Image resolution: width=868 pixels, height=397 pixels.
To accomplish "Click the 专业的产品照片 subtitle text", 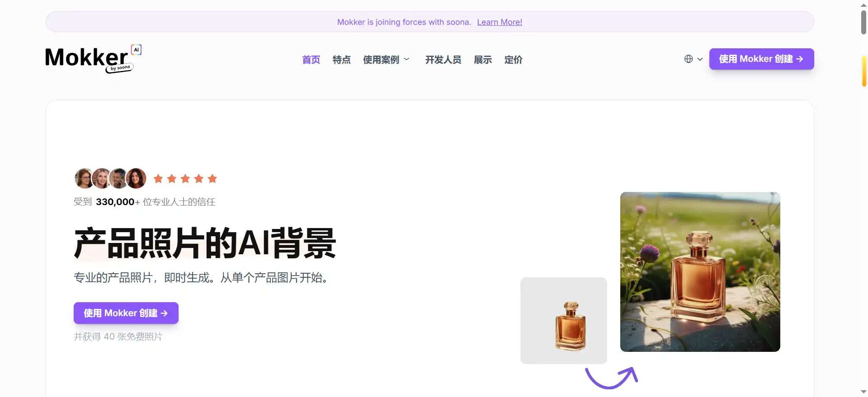I will click(202, 277).
